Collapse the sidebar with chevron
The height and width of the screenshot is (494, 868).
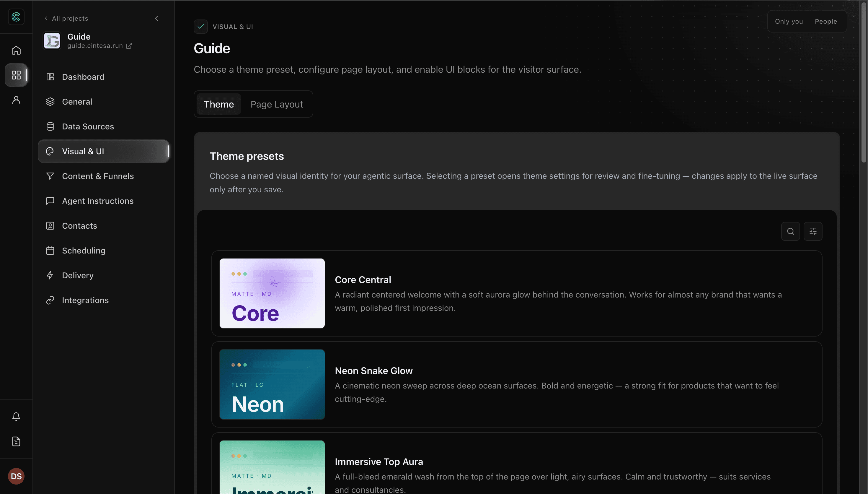click(156, 18)
